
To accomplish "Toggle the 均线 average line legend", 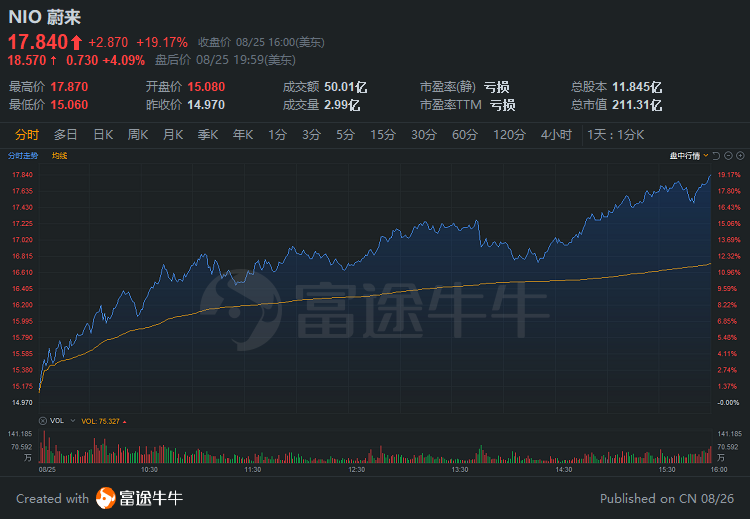I will (x=59, y=156).
